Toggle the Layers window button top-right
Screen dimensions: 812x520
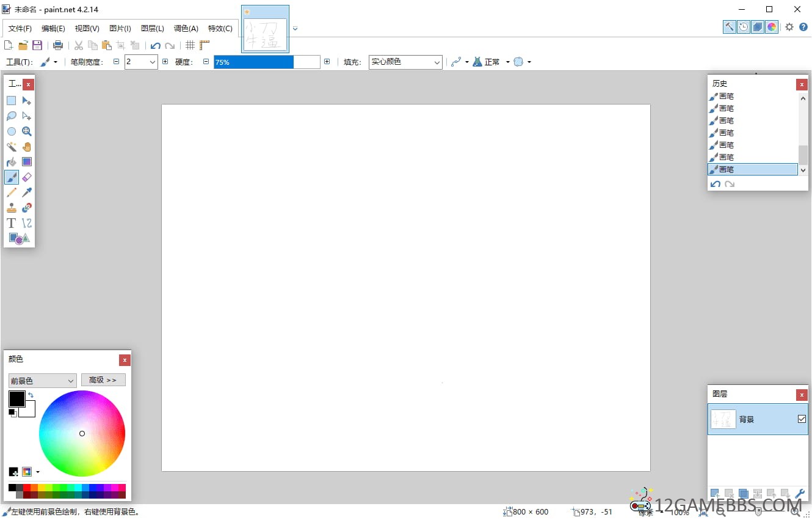(758, 27)
